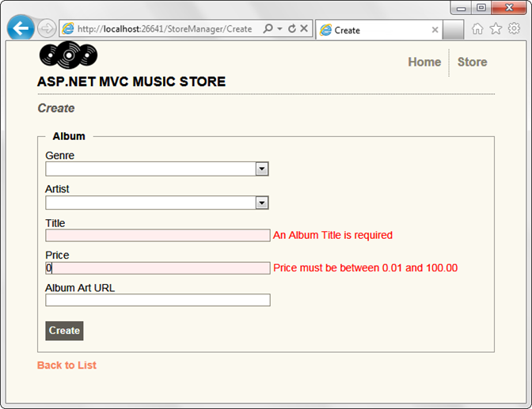The width and height of the screenshot is (532, 409).
Task: Open browser Tools gear icon
Action: tap(514, 28)
